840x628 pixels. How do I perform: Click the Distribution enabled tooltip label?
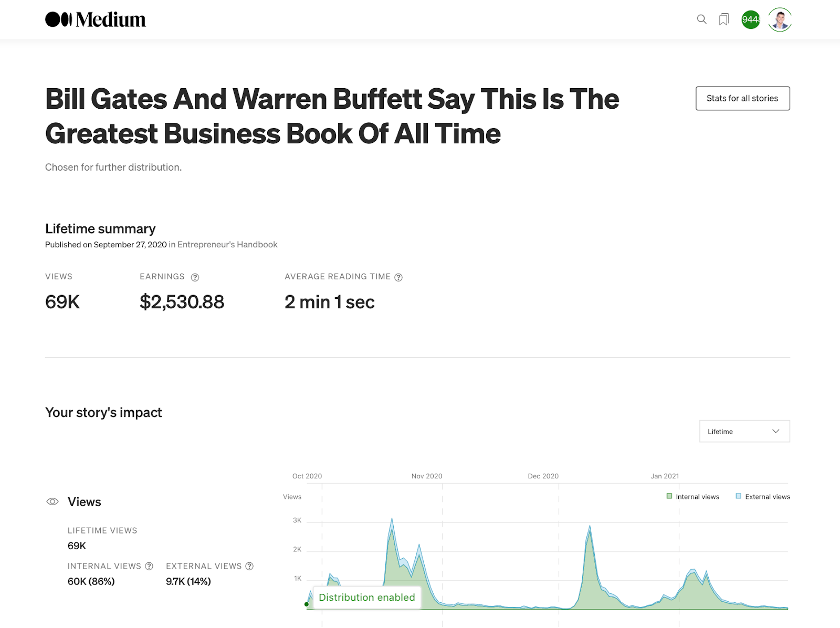click(366, 598)
